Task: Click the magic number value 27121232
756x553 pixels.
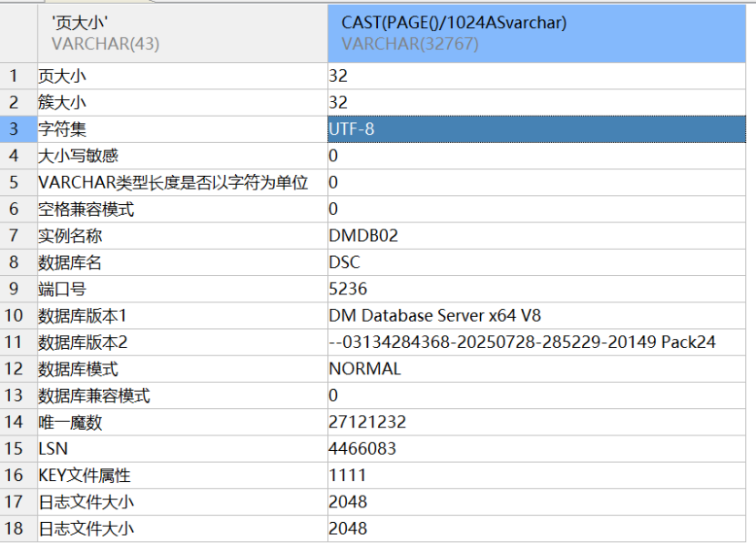Action: [536, 422]
